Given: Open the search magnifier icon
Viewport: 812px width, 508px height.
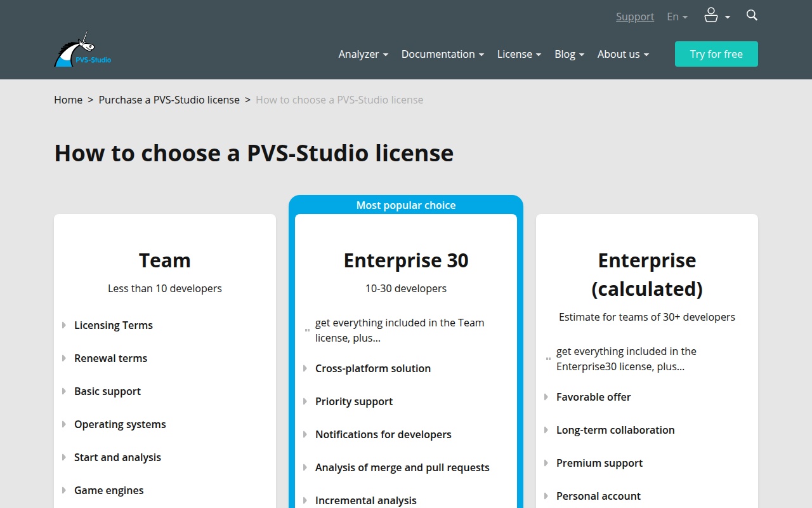Looking at the screenshot, I should click(752, 16).
